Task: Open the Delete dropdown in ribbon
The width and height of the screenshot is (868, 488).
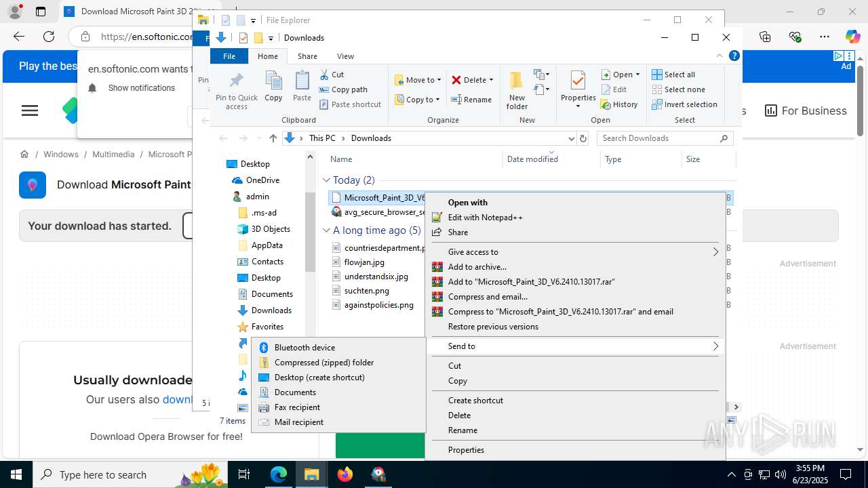Action: pos(473,80)
